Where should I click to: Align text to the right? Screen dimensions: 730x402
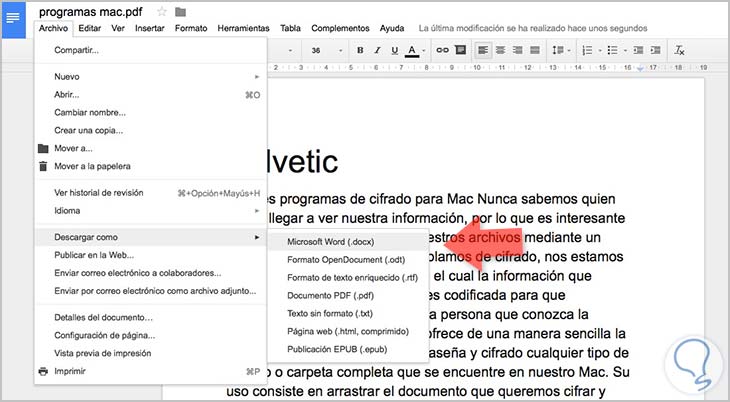(x=518, y=50)
